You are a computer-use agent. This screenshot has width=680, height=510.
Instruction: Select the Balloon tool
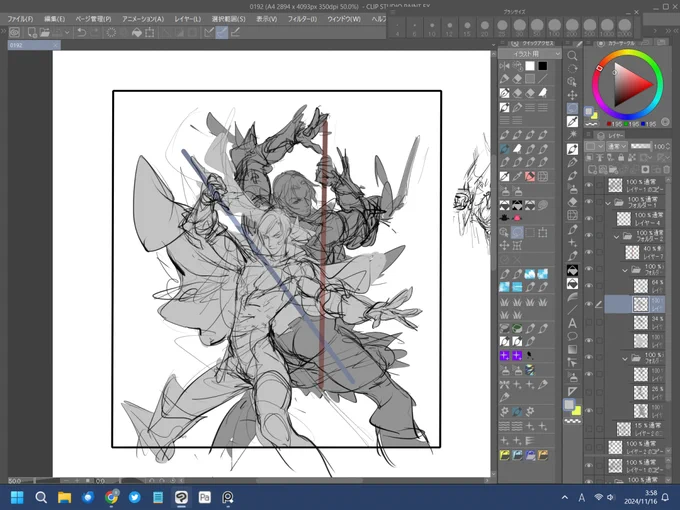click(x=572, y=337)
